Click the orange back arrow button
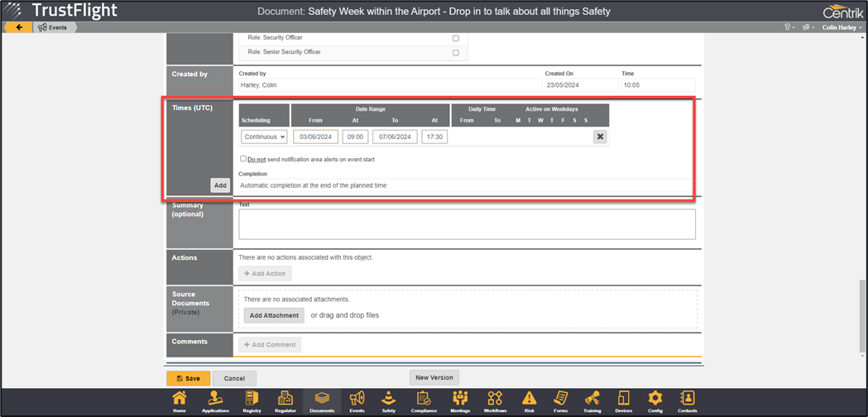This screenshot has height=417, width=868. coord(18,27)
